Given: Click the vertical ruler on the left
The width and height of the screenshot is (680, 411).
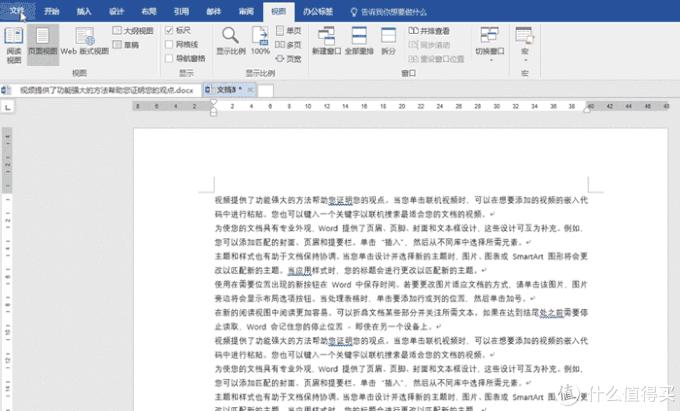Looking at the screenshot, I should [7, 269].
